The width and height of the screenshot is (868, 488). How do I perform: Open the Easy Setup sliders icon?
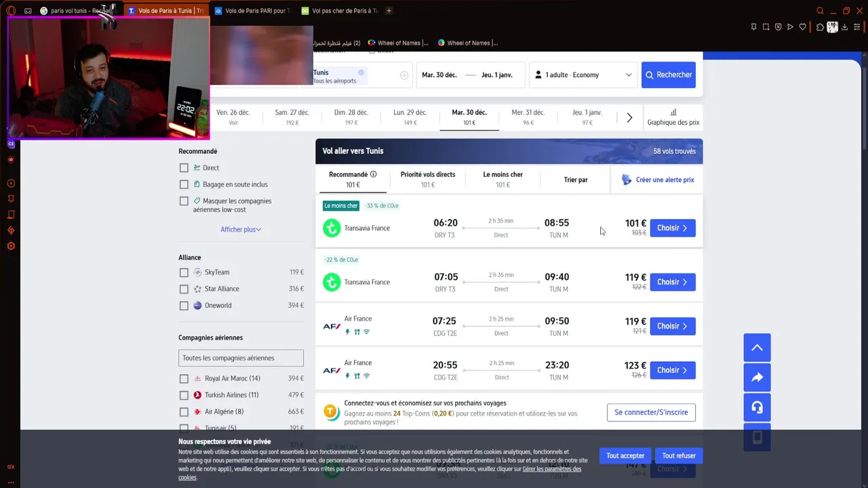click(x=857, y=27)
